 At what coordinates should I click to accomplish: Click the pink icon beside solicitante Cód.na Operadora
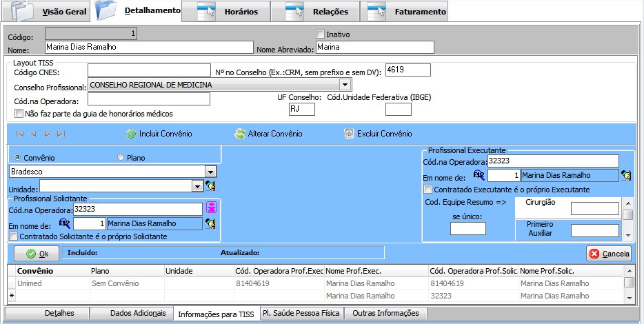pos(211,209)
